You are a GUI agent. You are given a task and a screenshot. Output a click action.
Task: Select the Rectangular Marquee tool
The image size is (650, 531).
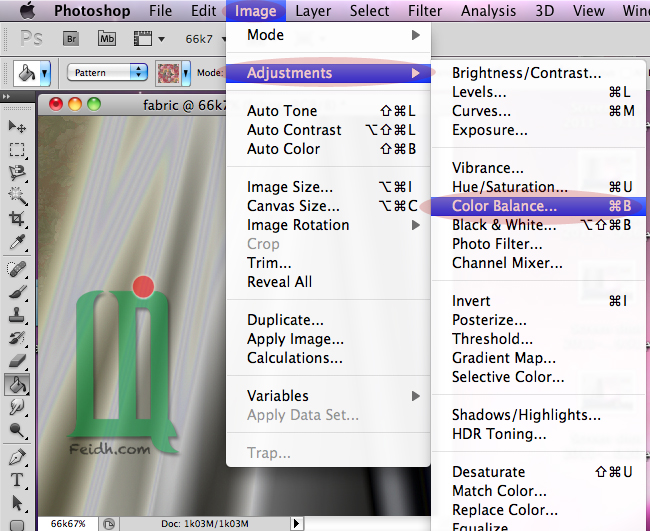17,150
